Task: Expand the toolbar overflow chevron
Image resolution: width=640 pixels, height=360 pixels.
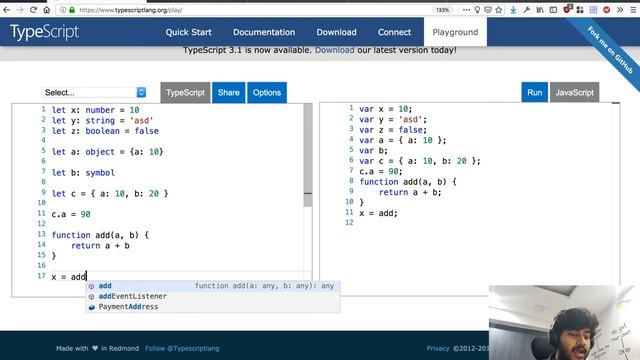Action: coord(620,10)
